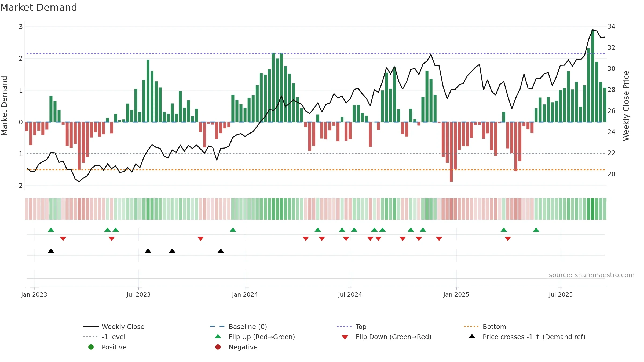Click the solid black line sample for Weekly Close

(91, 327)
